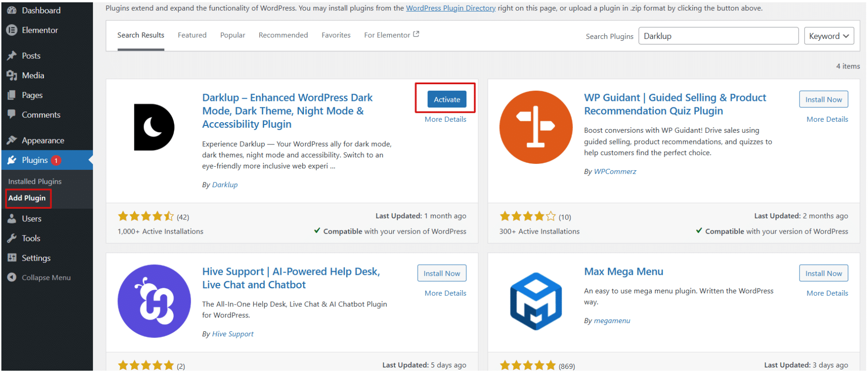Click the '4 items' results count

point(848,66)
